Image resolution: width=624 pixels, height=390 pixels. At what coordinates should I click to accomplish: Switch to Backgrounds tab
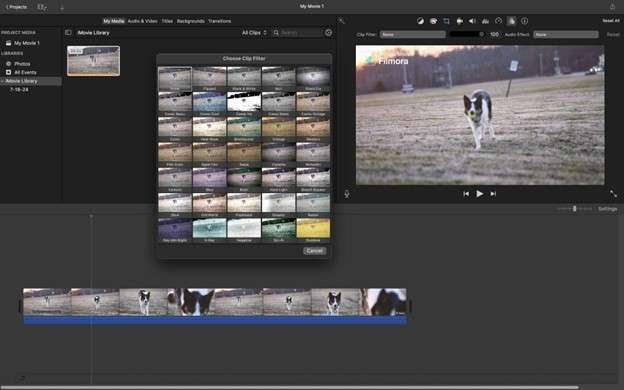[x=191, y=21]
